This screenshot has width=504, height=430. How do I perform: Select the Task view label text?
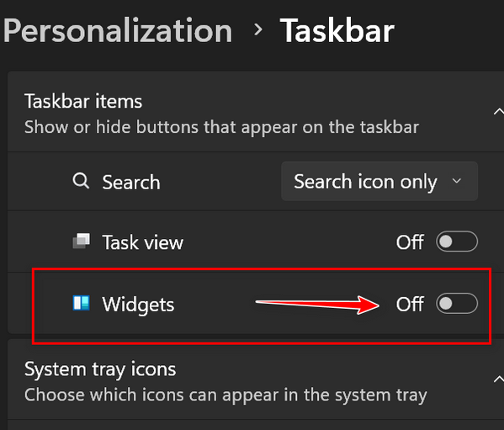click(x=143, y=242)
